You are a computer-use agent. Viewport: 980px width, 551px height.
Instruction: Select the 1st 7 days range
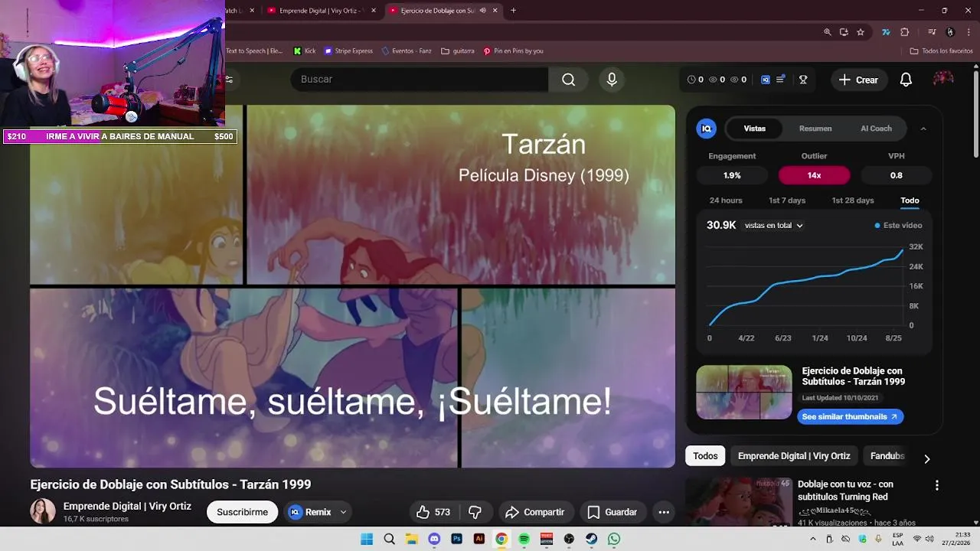point(787,201)
